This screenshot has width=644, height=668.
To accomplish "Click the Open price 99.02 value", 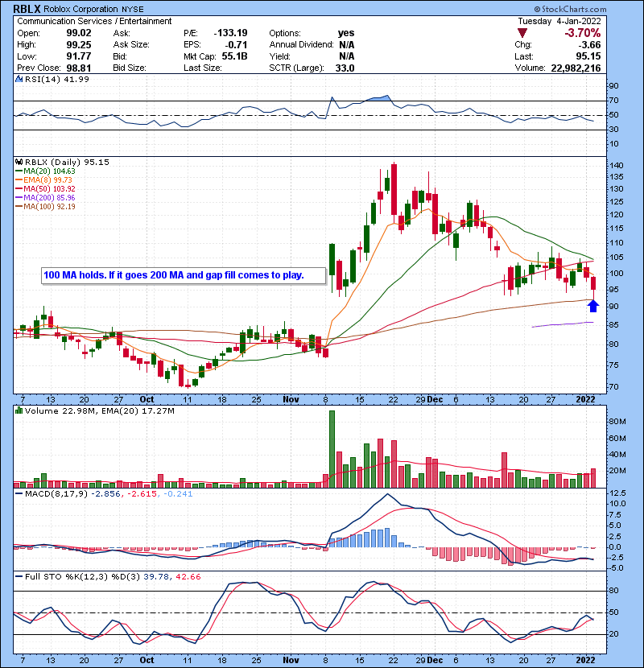I will click(78, 33).
